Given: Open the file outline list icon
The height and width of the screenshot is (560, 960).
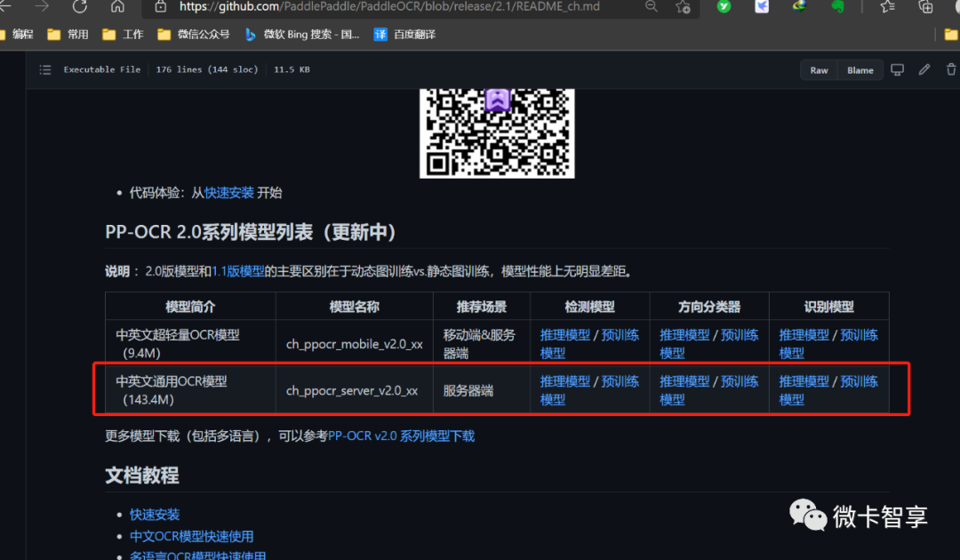Looking at the screenshot, I should [45, 69].
